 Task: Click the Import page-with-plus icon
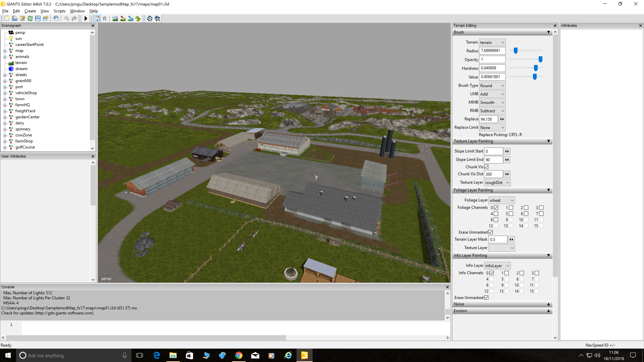pos(56,18)
